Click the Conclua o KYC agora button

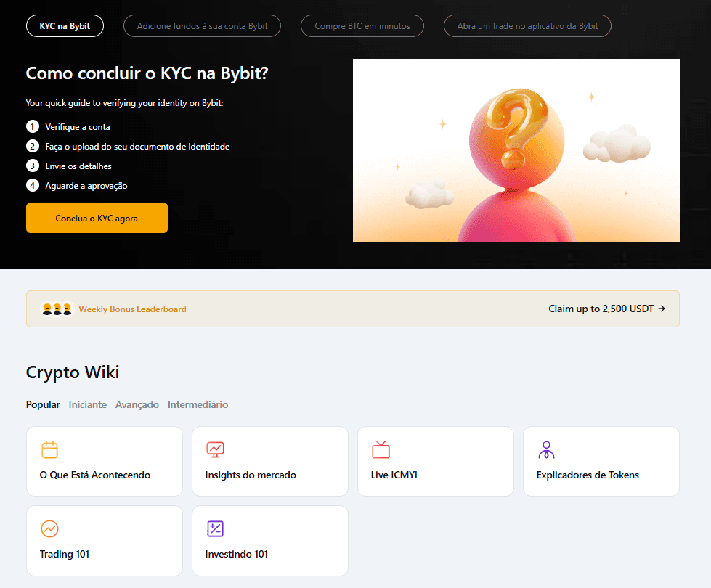click(97, 218)
